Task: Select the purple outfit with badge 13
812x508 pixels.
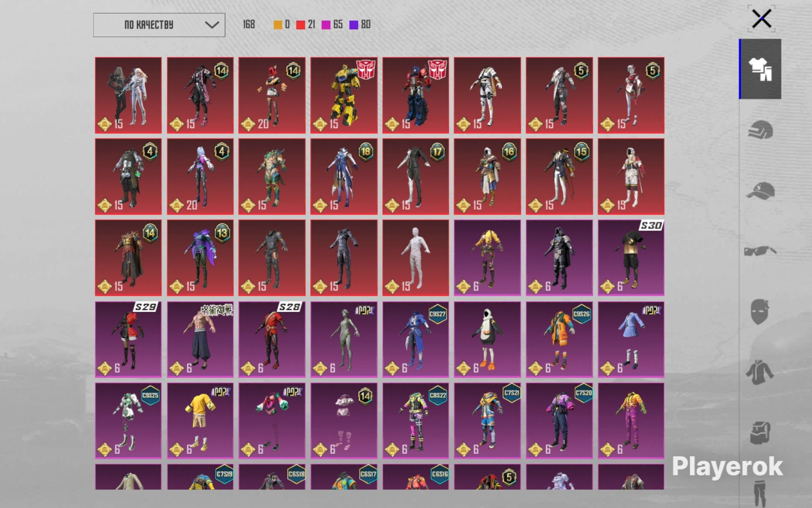Action: [x=200, y=258]
